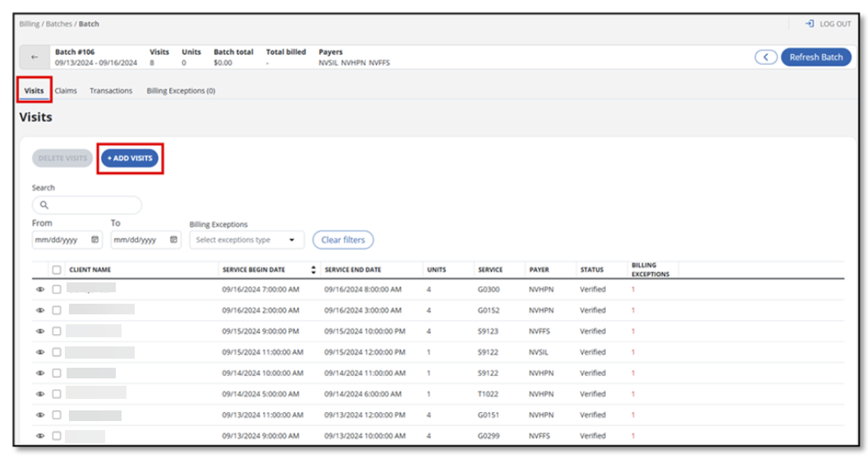Open the From date calendar picker icon

point(95,240)
